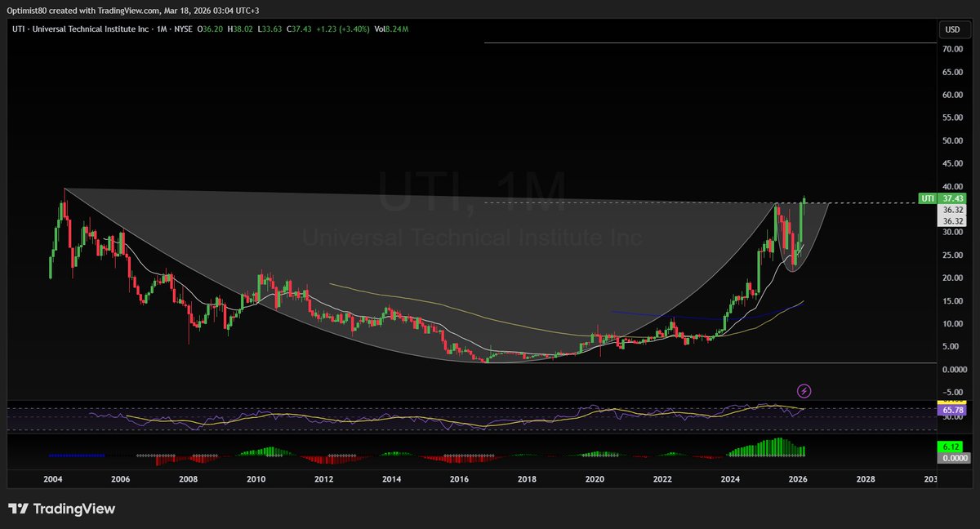Click the Vol 8.24M volume readout
Image resolution: width=980 pixels, height=529 pixels.
point(390,29)
